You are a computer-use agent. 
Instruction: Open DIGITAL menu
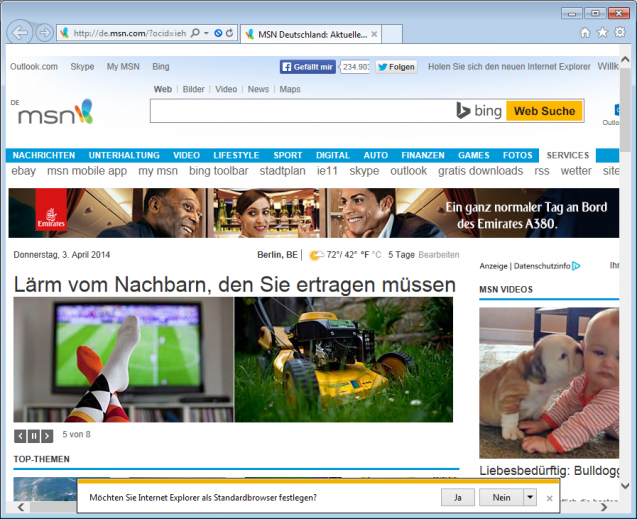[x=333, y=155]
